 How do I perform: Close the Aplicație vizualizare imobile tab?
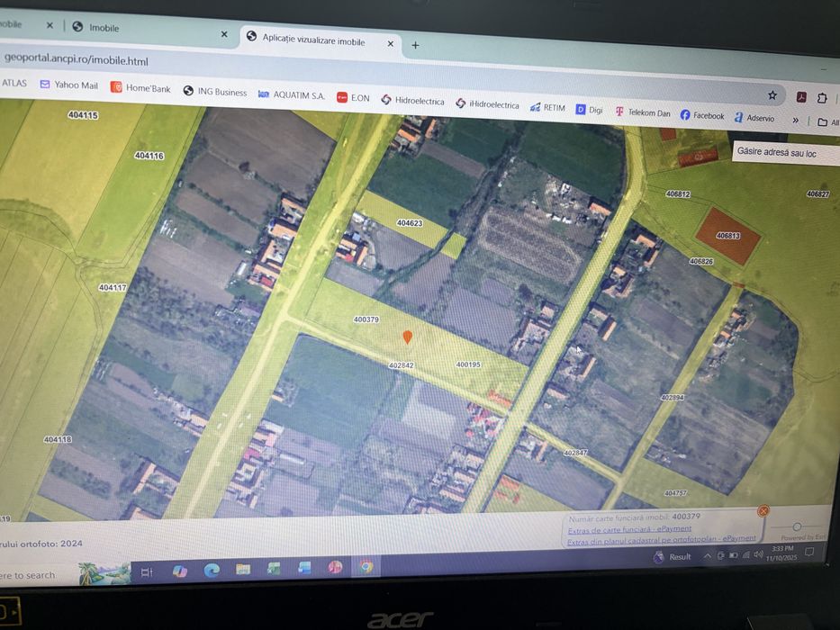click(x=391, y=44)
